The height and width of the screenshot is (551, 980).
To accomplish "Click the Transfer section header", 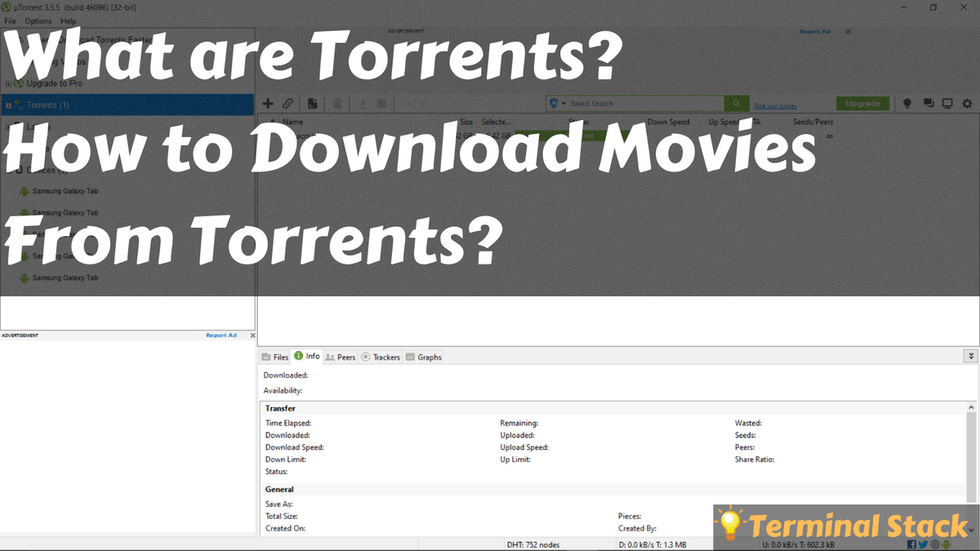I will 280,408.
